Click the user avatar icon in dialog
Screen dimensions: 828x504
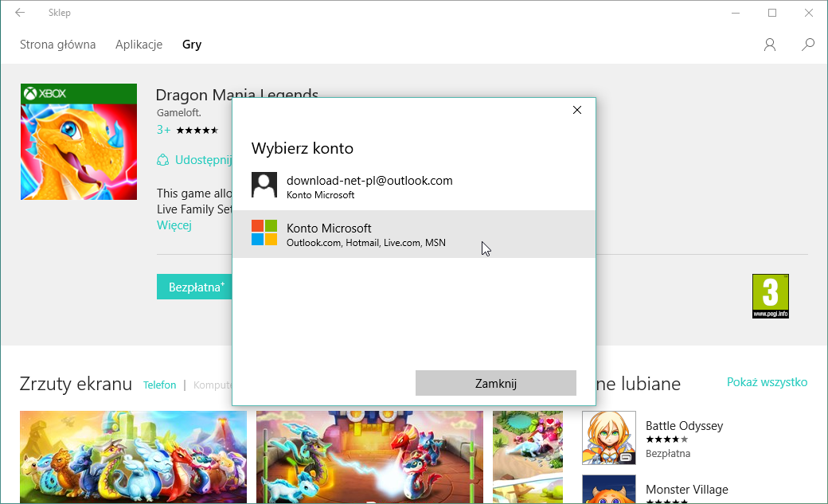click(264, 185)
